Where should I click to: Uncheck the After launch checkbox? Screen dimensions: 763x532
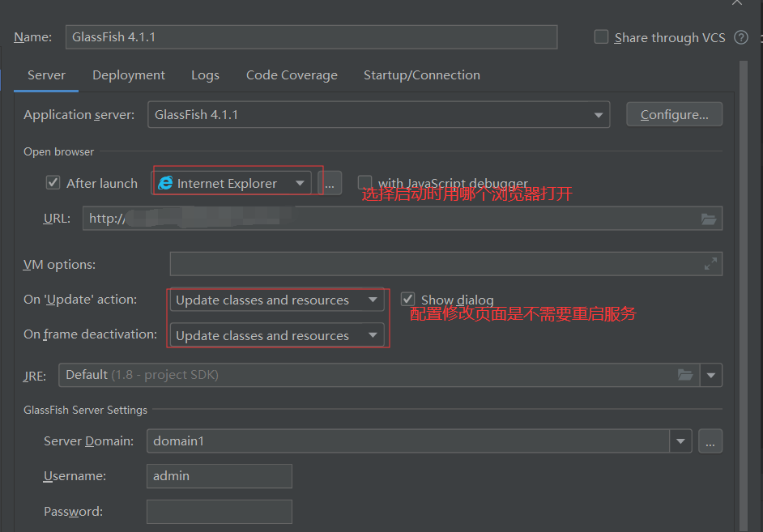53,183
